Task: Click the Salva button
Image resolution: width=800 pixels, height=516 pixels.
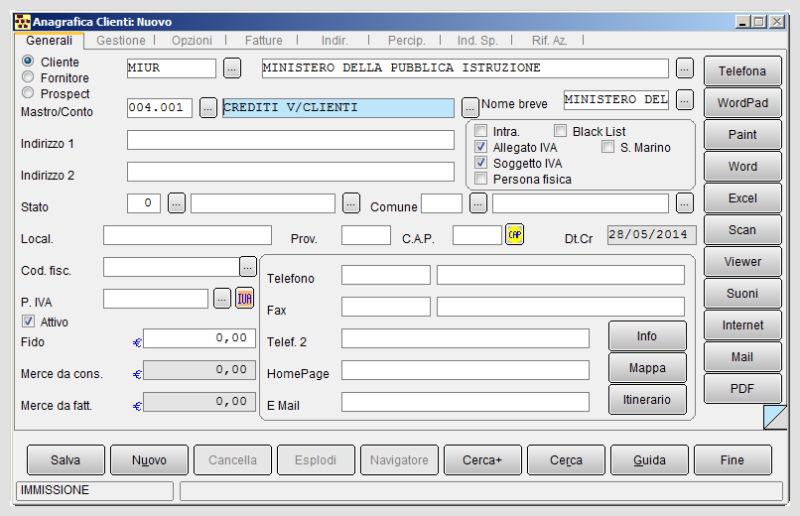Action: point(66,460)
